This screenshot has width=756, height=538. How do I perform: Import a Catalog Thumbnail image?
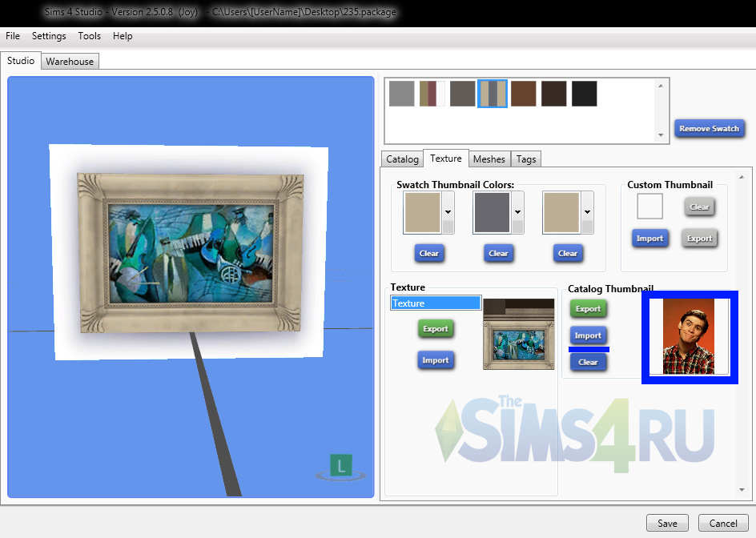pyautogui.click(x=588, y=335)
